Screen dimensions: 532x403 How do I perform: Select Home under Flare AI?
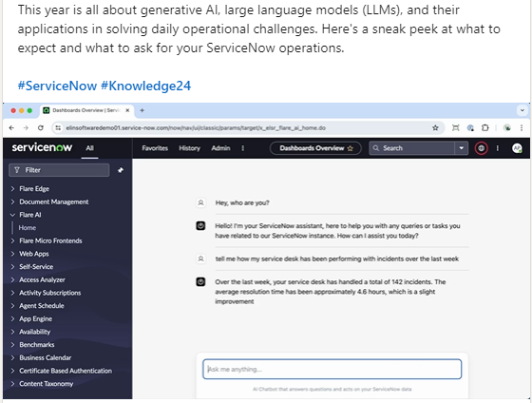(x=28, y=228)
